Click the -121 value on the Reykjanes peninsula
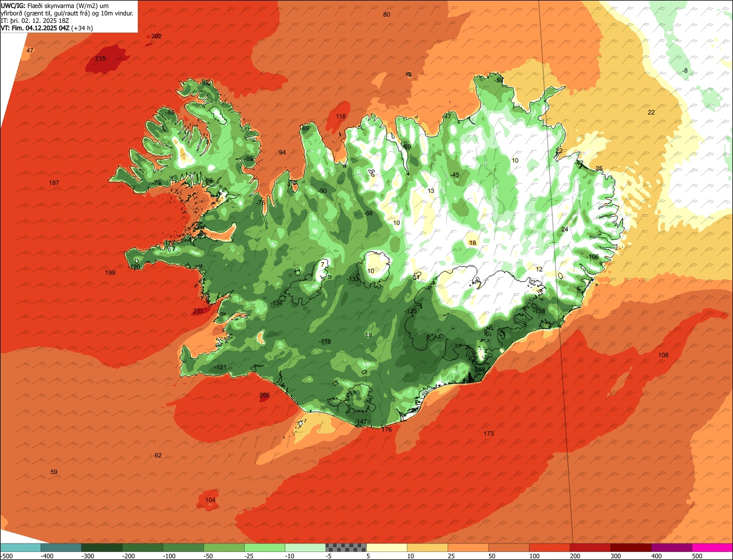 coord(220,367)
